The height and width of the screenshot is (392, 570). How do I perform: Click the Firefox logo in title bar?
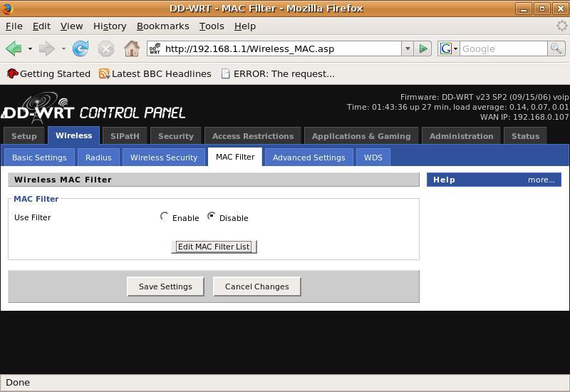pyautogui.click(x=7, y=8)
